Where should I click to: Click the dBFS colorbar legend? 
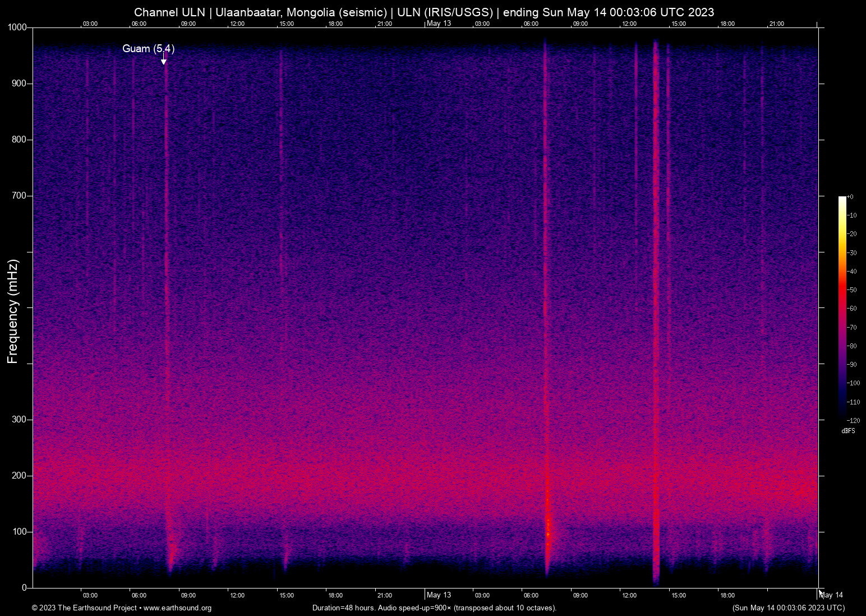click(847, 430)
